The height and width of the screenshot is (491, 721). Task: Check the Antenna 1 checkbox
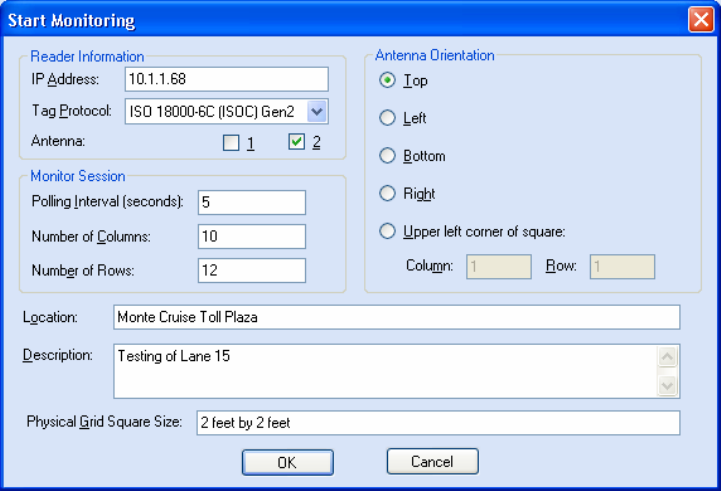231,143
